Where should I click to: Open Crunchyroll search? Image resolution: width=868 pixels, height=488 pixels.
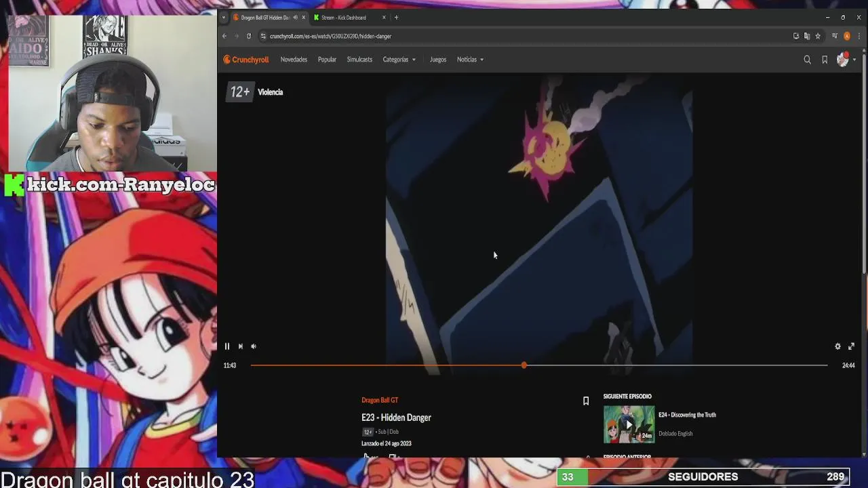tap(807, 60)
